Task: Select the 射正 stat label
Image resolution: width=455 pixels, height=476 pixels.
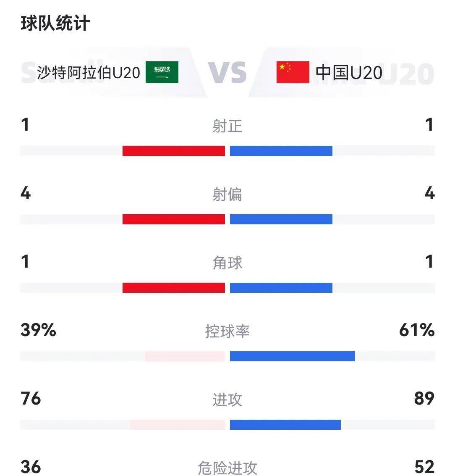Action: [x=227, y=126]
